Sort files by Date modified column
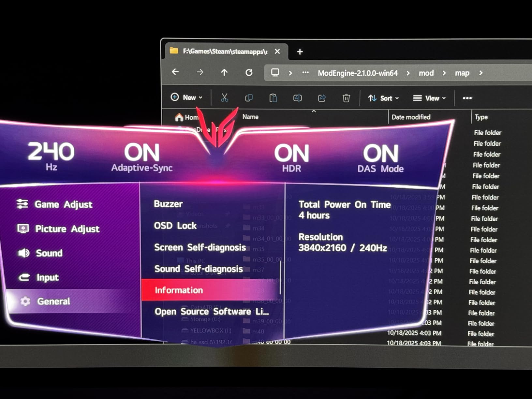 411,117
